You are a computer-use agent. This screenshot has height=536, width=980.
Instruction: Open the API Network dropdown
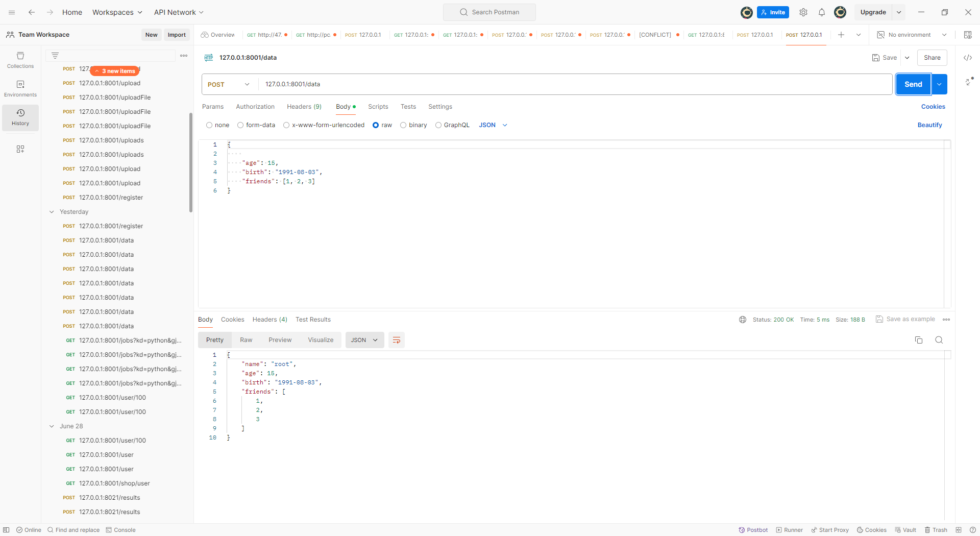pos(179,12)
